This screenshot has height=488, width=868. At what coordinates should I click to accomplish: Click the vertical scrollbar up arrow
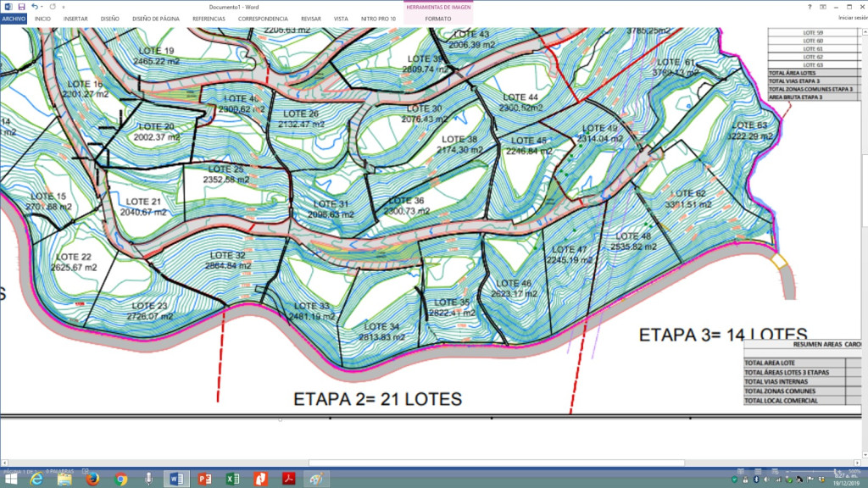[865, 32]
